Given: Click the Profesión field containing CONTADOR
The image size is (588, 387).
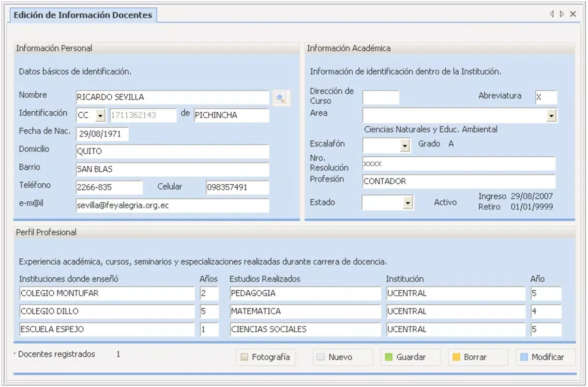Looking at the screenshot, I should tap(459, 181).
